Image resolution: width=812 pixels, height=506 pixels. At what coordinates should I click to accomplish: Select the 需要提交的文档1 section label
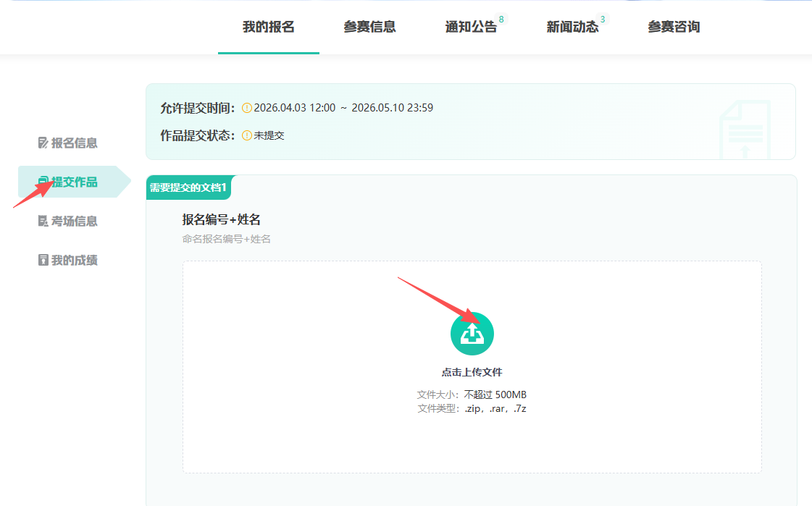[188, 187]
